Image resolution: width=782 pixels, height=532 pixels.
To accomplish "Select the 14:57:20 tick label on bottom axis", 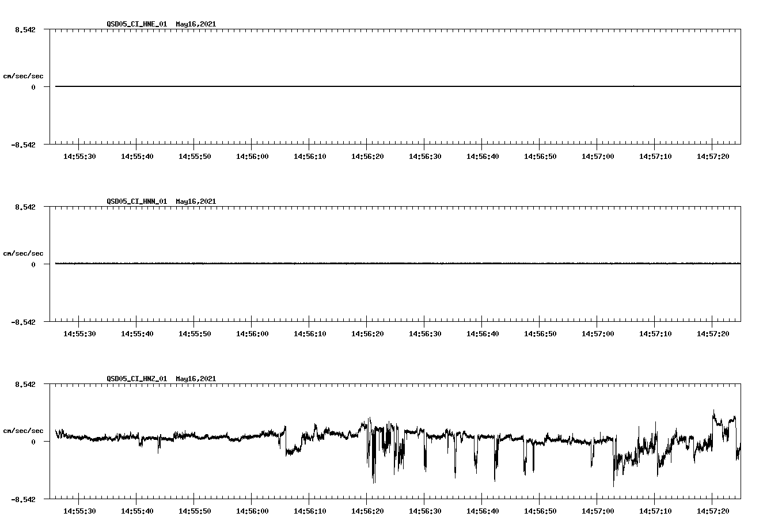I will [712, 510].
